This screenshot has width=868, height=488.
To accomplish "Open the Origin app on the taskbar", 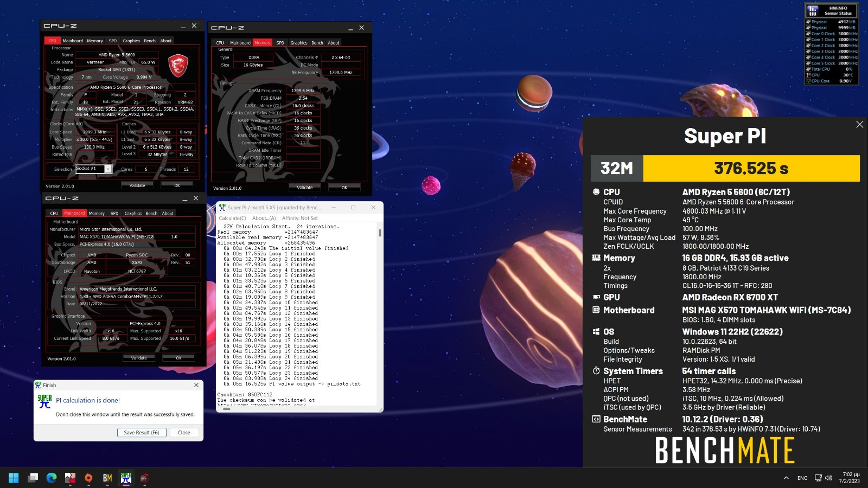I will [88, 478].
